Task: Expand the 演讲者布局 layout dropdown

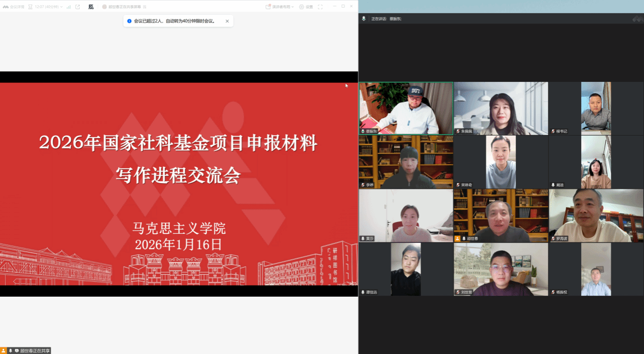Action: point(280,7)
